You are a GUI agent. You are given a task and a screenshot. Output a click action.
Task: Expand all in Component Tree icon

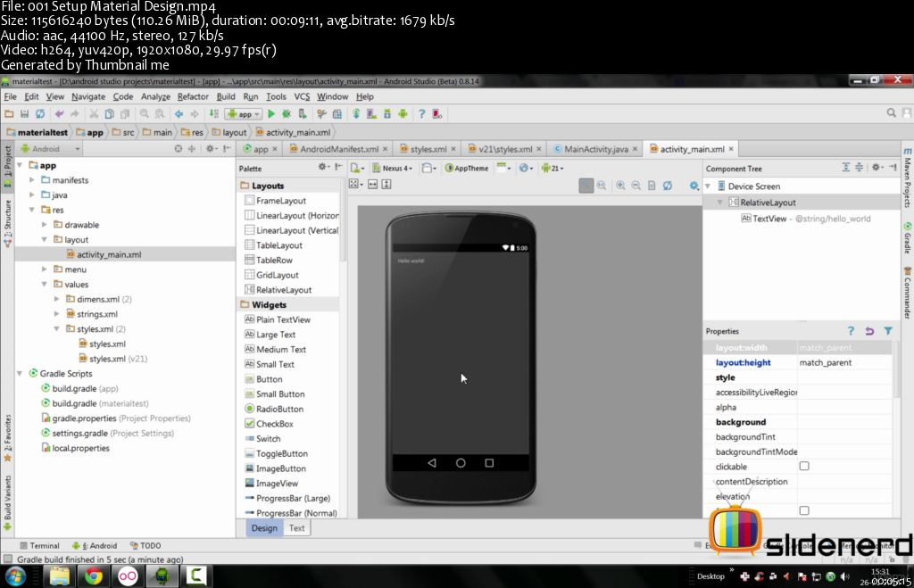coord(846,168)
